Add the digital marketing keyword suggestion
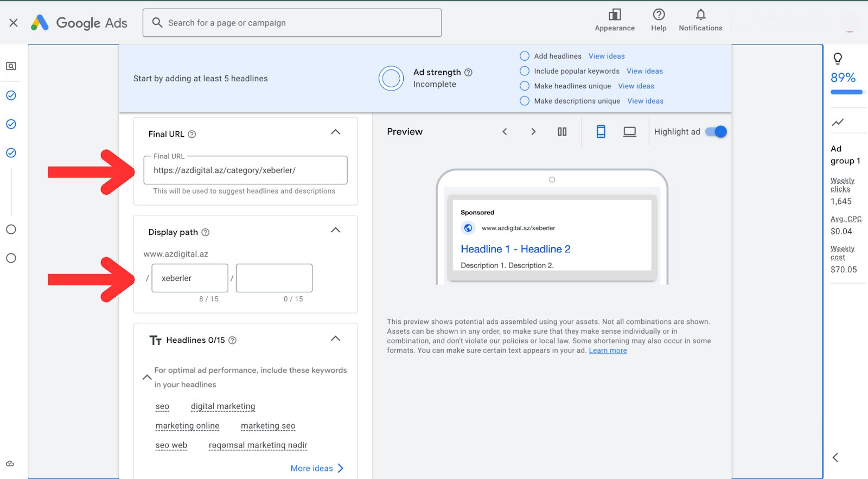This screenshot has width=868, height=479. 223,406
